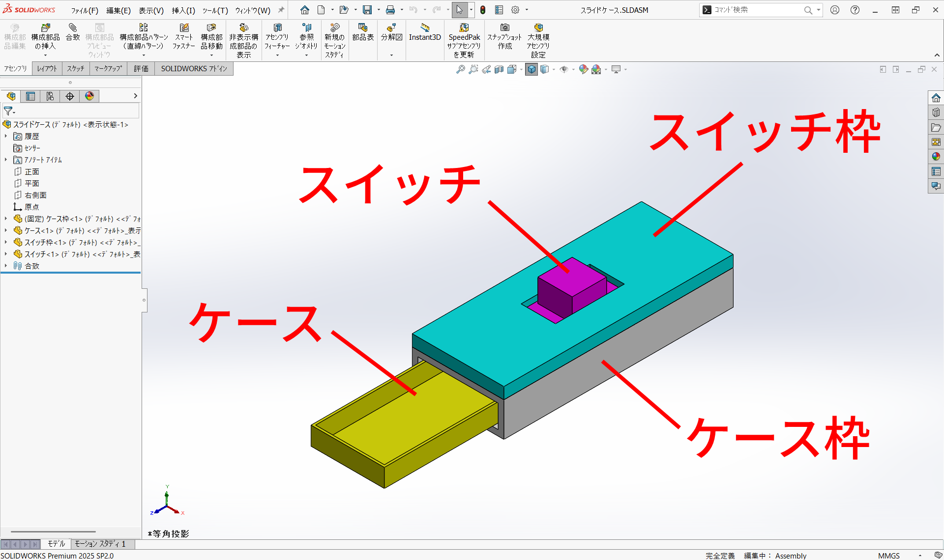Switch to the マークアップ tab
Image resolution: width=944 pixels, height=560 pixels.
click(108, 69)
